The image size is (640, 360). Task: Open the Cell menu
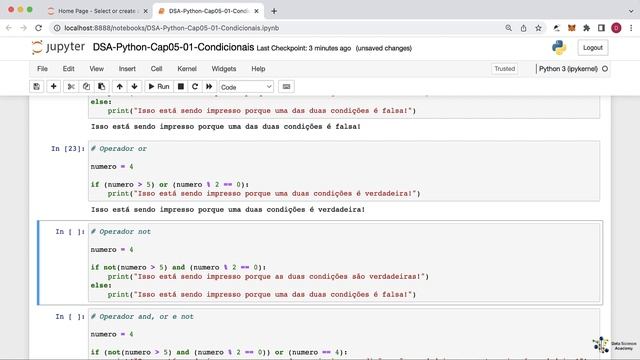pos(156,69)
